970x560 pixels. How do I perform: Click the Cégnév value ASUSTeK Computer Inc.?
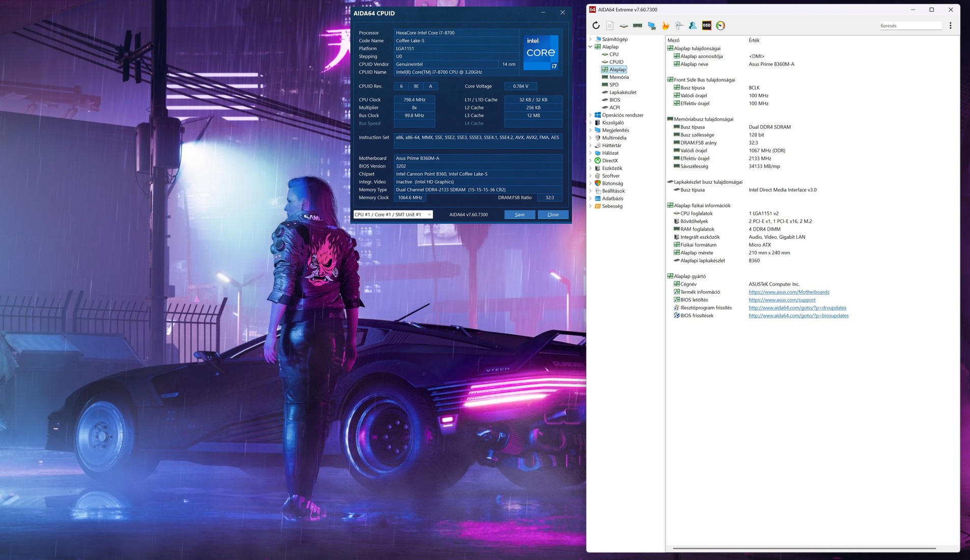(x=774, y=284)
